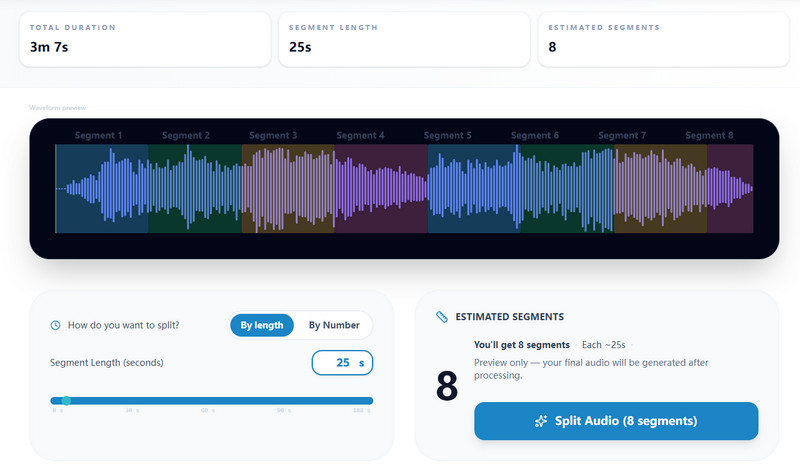Click the 'Segment Length (seconds)' label
800x467 pixels.
(107, 363)
